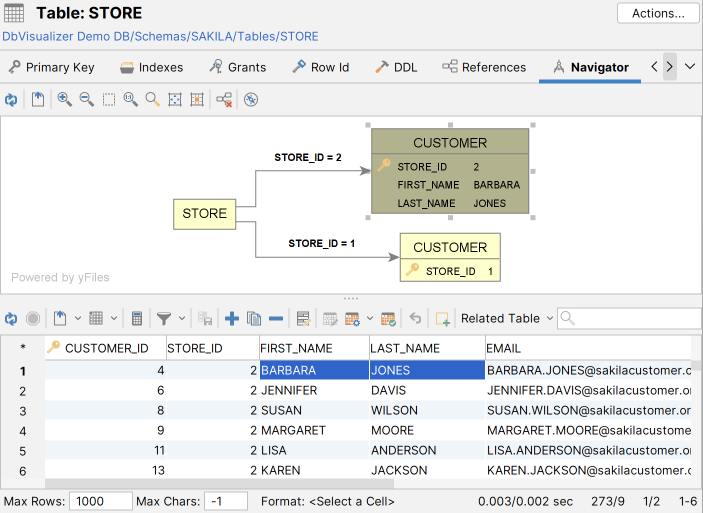Activate the magnifier glass tool
The image size is (703, 513).
(x=152, y=100)
